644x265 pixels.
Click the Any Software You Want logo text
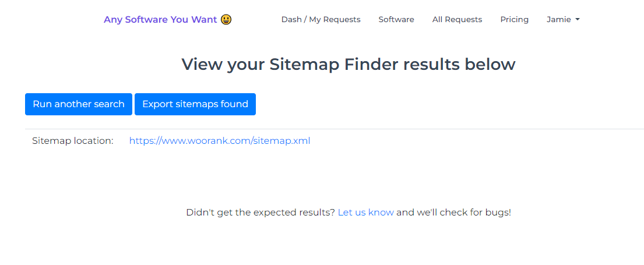(x=160, y=19)
